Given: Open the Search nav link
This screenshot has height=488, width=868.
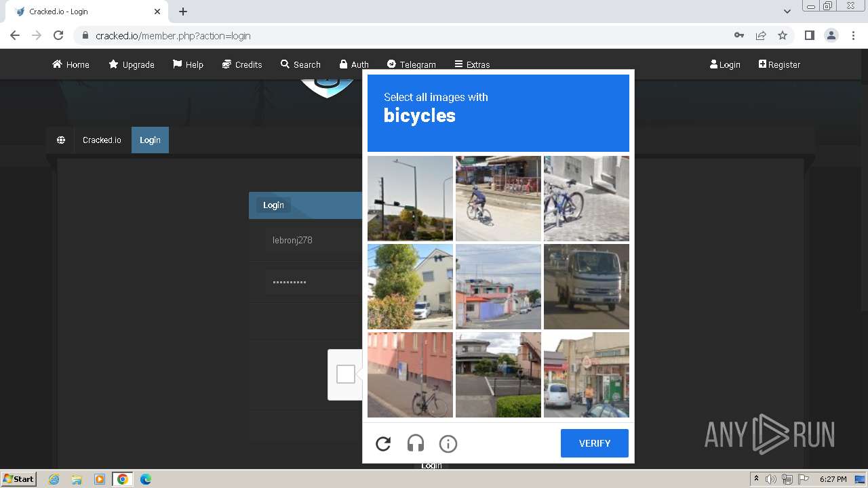Looking at the screenshot, I should [300, 64].
